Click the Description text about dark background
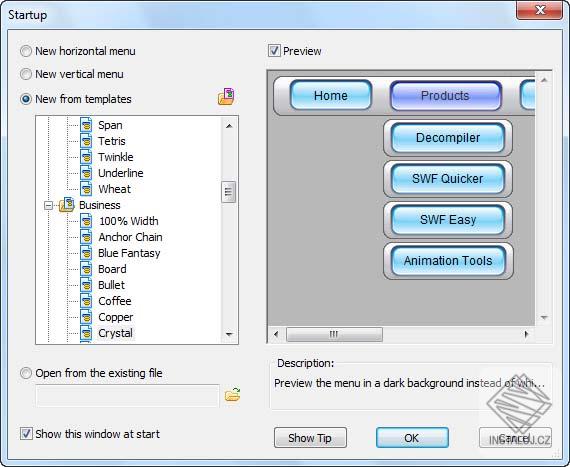The height and width of the screenshot is (467, 570). coord(409,383)
